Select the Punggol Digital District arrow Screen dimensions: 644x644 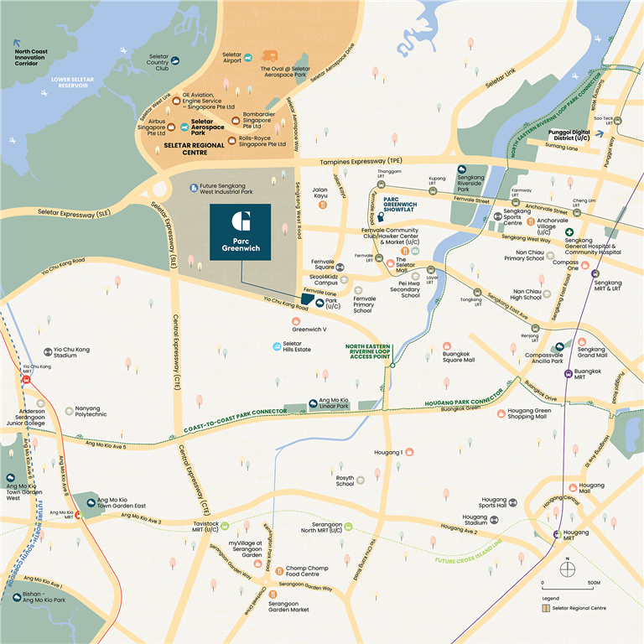click(600, 134)
